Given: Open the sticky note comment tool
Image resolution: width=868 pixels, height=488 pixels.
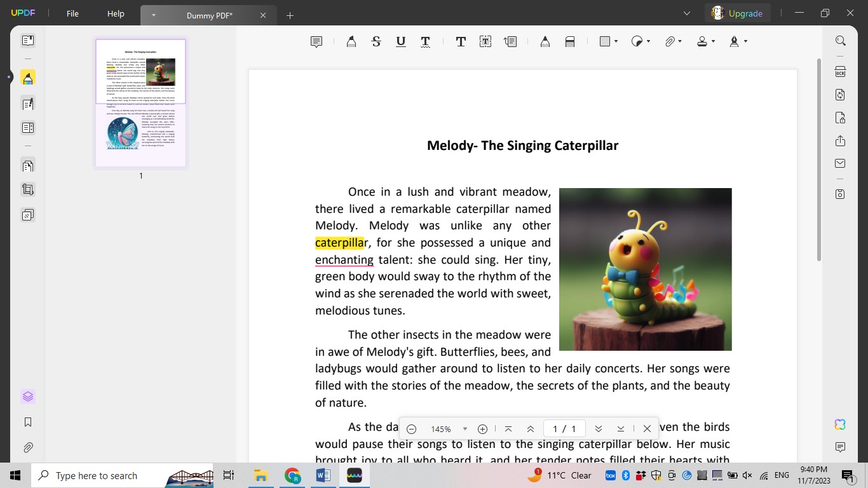Looking at the screenshot, I should (316, 41).
